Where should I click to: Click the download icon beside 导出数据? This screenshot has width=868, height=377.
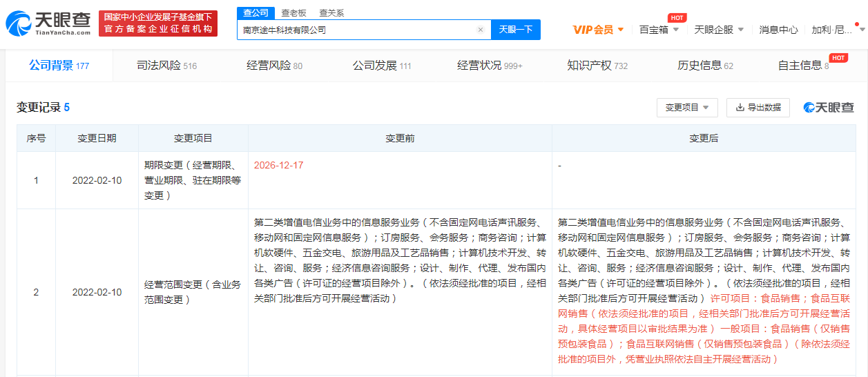click(x=740, y=108)
